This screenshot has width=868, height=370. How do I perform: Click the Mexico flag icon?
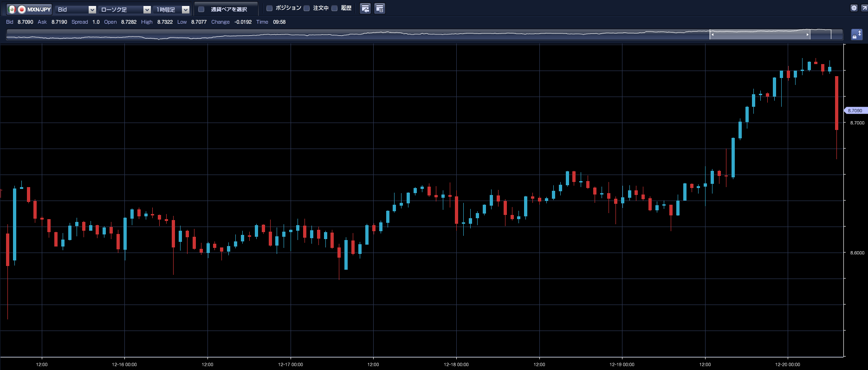[x=12, y=9]
